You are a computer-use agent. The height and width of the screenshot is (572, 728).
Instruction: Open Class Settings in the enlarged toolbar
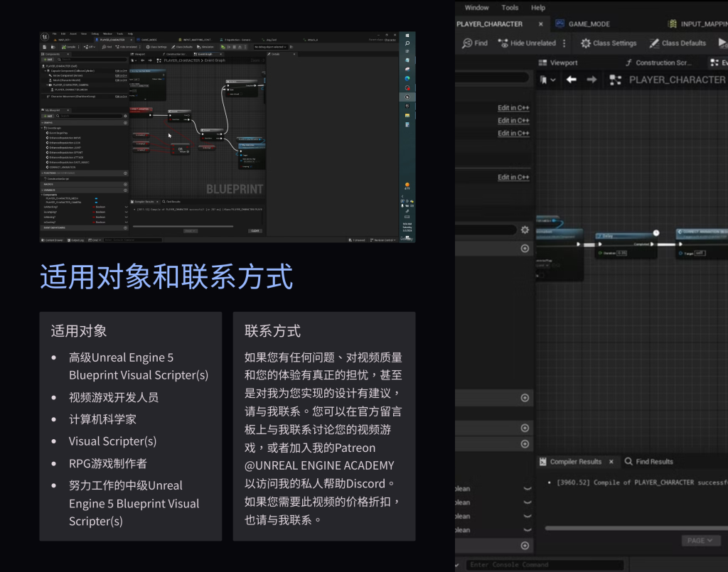[x=609, y=43]
